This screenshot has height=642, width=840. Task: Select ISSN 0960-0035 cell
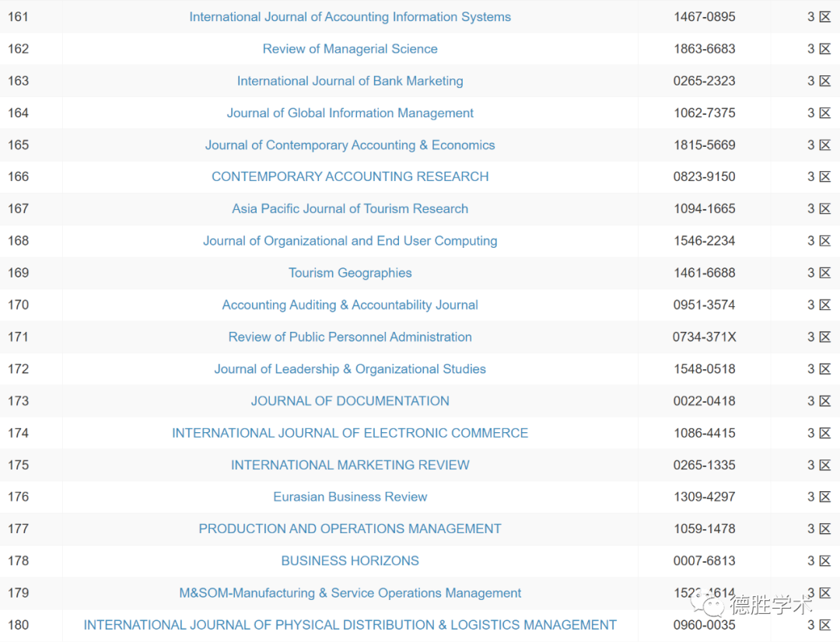[x=704, y=626]
